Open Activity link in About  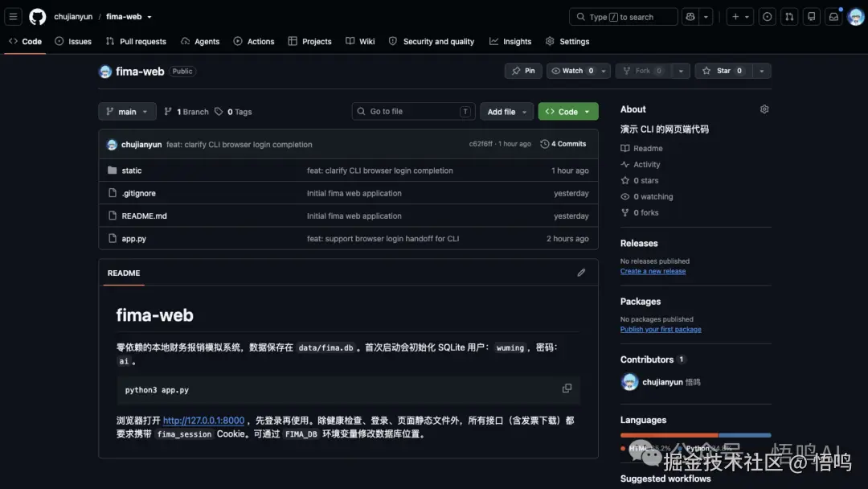pyautogui.click(x=641, y=165)
